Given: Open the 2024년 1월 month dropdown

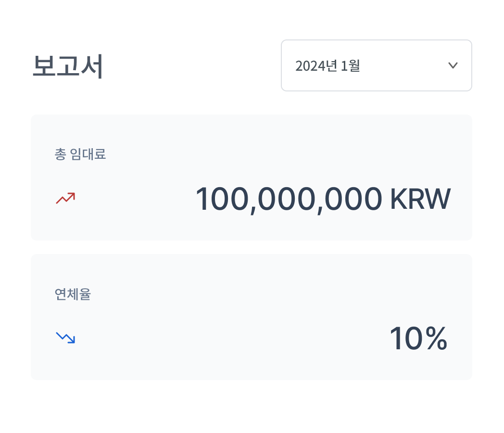Looking at the screenshot, I should coord(376,65).
